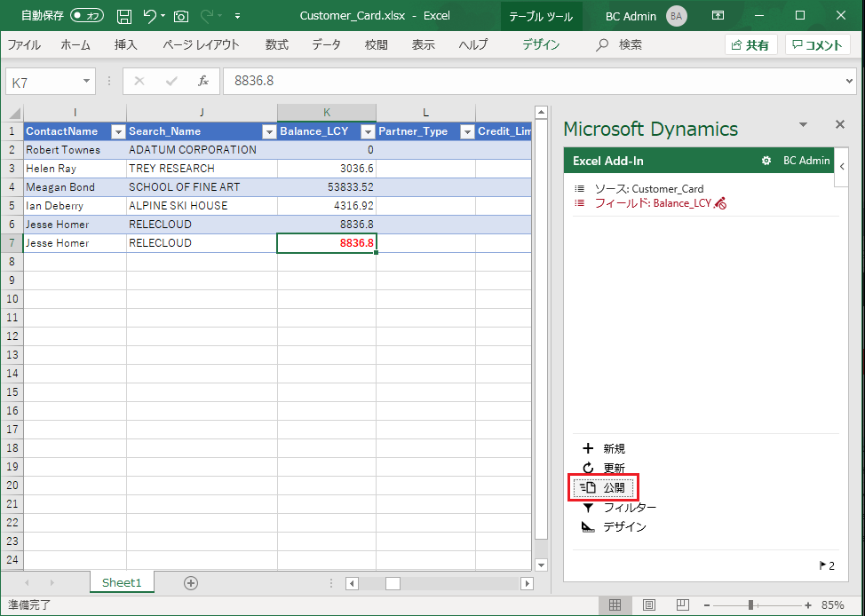Select row 7 header
Viewport: 865px width, 616px height.
[12, 243]
